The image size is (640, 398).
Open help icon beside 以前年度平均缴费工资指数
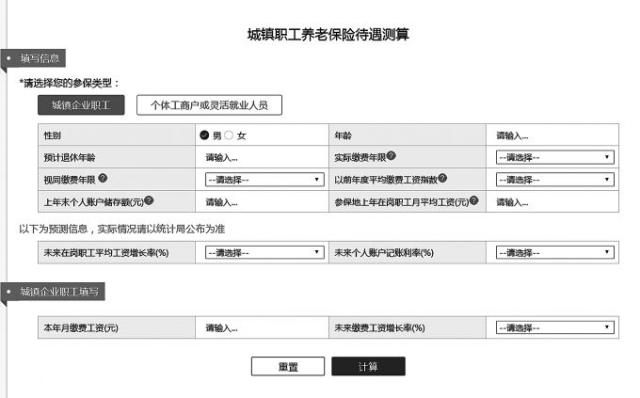442,178
